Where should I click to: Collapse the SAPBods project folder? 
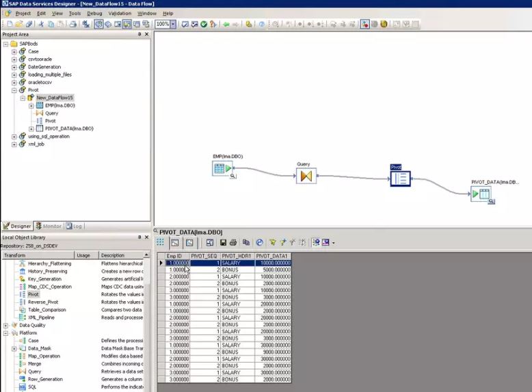5,44
